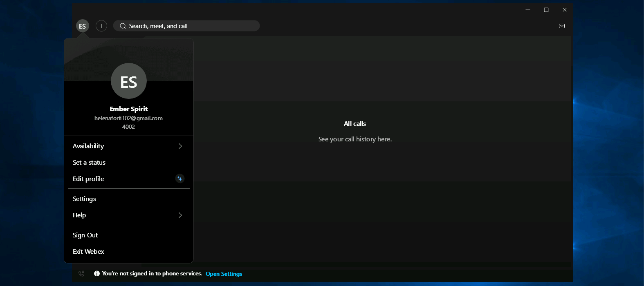Click the icon at top-right of Webex header

562,26
